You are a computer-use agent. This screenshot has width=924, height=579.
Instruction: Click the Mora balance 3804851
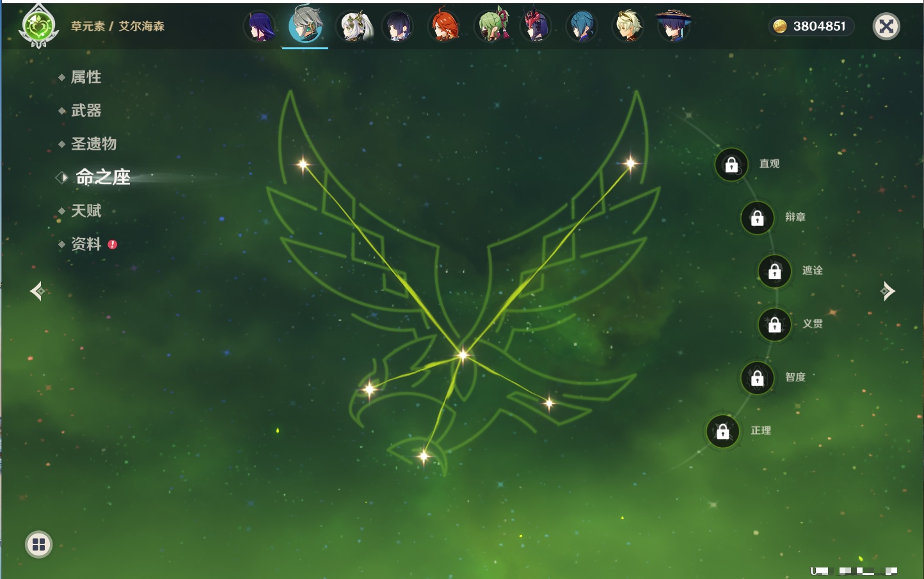(819, 26)
